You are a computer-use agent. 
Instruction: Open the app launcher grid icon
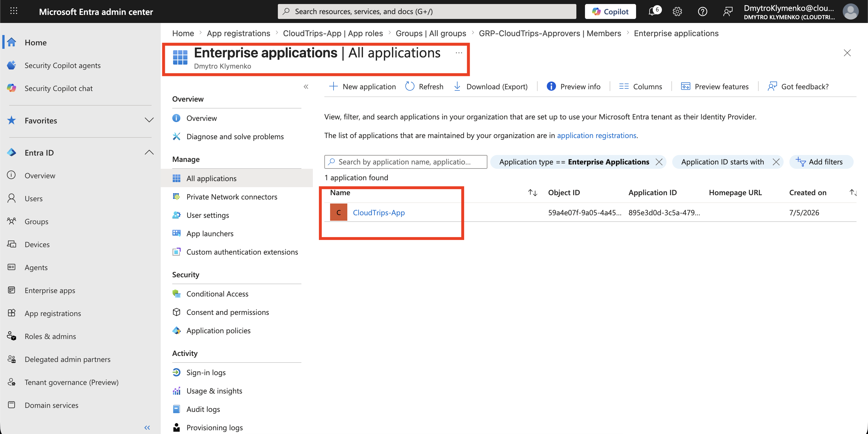click(13, 11)
